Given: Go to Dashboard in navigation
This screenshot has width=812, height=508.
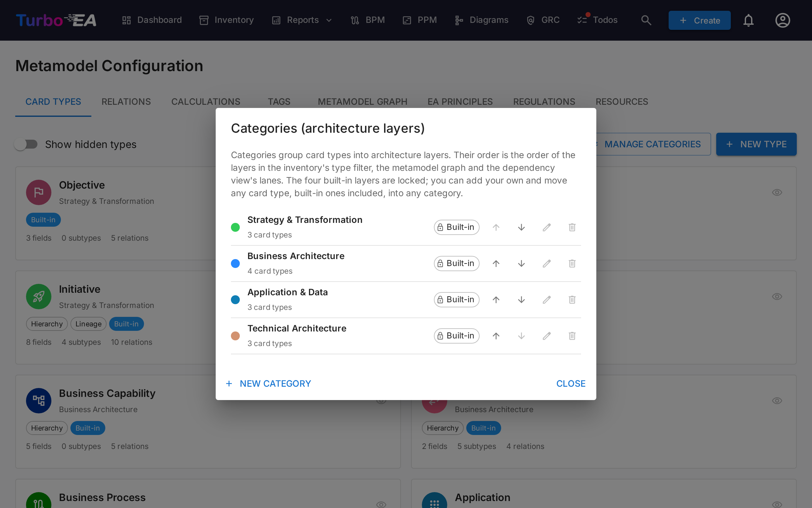Looking at the screenshot, I should (152, 20).
